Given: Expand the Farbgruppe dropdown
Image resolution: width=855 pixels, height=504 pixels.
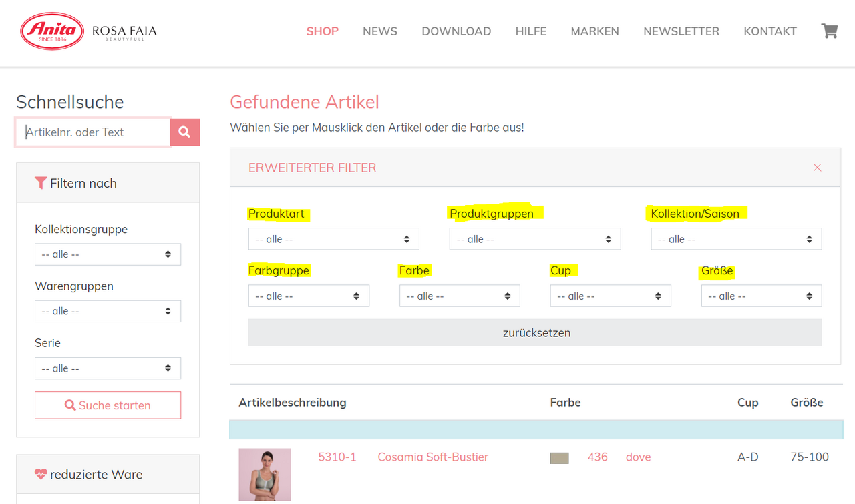Looking at the screenshot, I should click(309, 296).
